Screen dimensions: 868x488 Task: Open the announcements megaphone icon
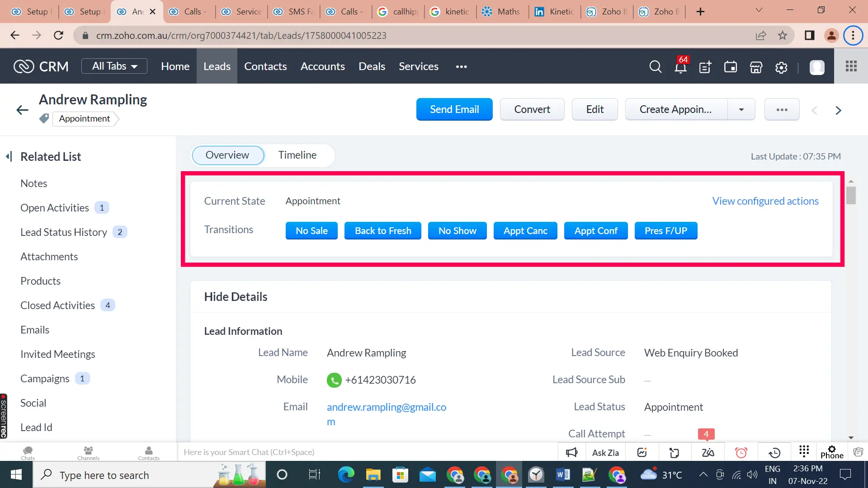(x=571, y=452)
